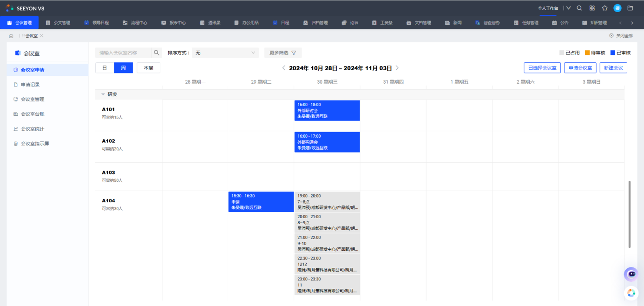Switch to the 领导日程 tab

click(x=96, y=23)
